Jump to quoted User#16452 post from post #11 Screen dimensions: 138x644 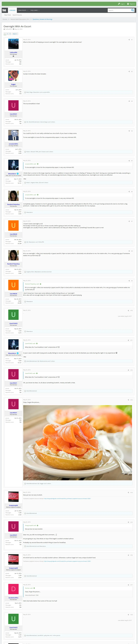tap(37, 343)
